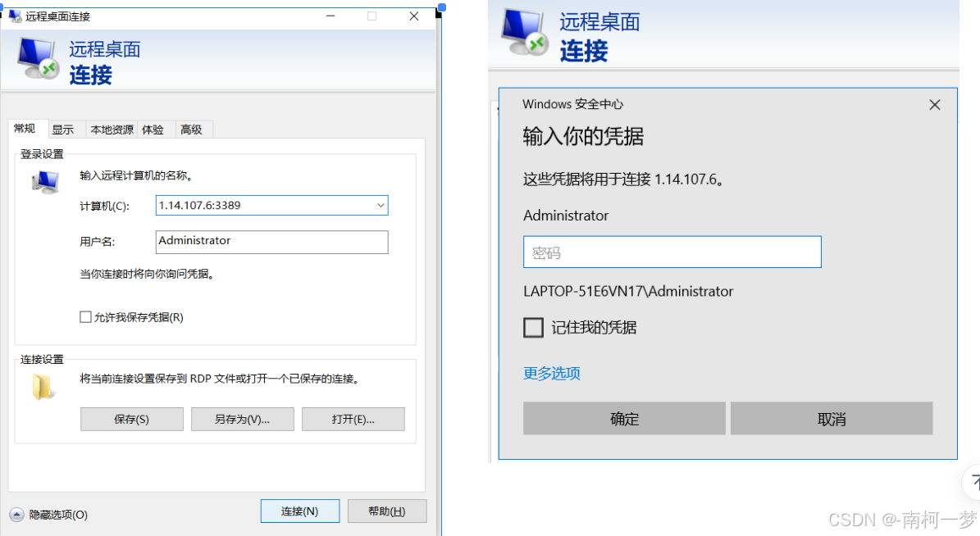Open the 更多选项 link
980x536 pixels.
point(552,374)
